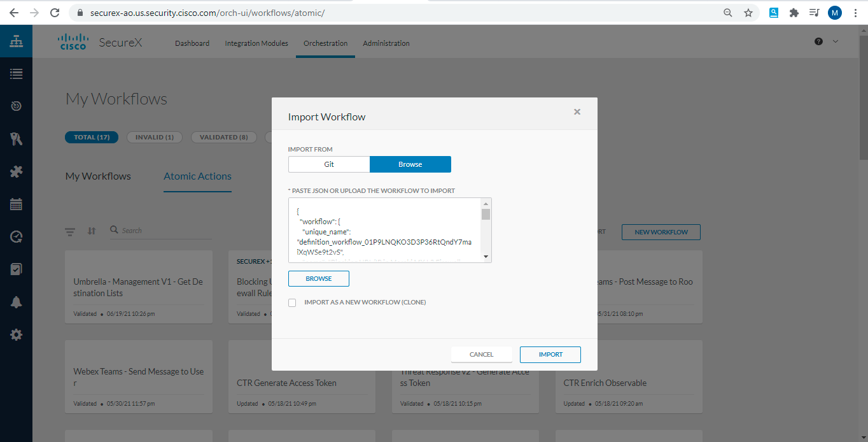The height and width of the screenshot is (442, 868).
Task: Click the sort arrows icon
Action: click(x=91, y=231)
